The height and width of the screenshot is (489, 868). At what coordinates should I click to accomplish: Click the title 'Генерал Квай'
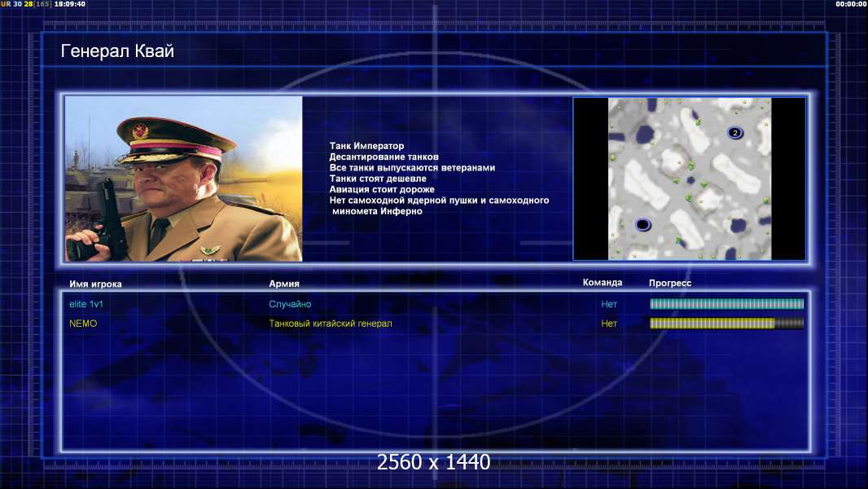pos(117,51)
